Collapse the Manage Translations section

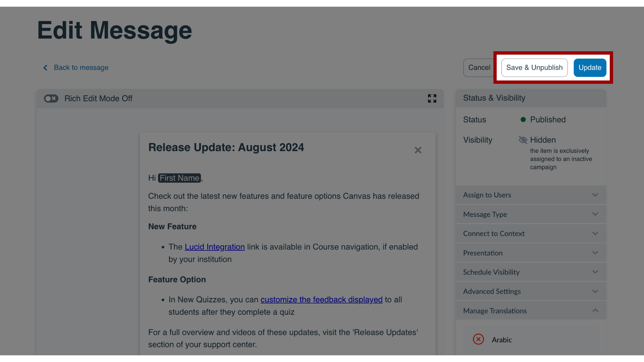click(x=595, y=310)
